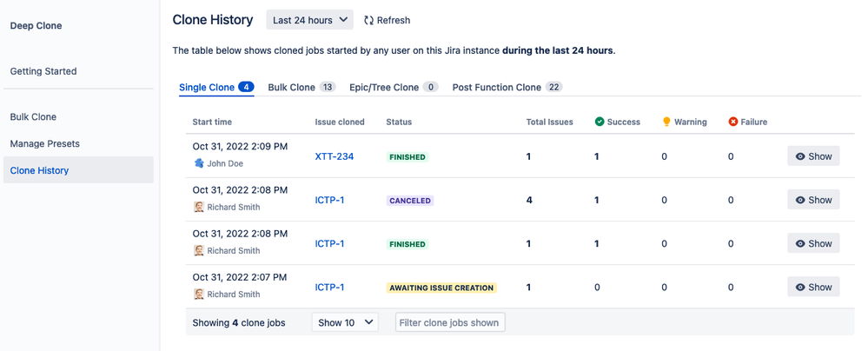Open the XTT-234 issue link
868x351 pixels.
335,156
